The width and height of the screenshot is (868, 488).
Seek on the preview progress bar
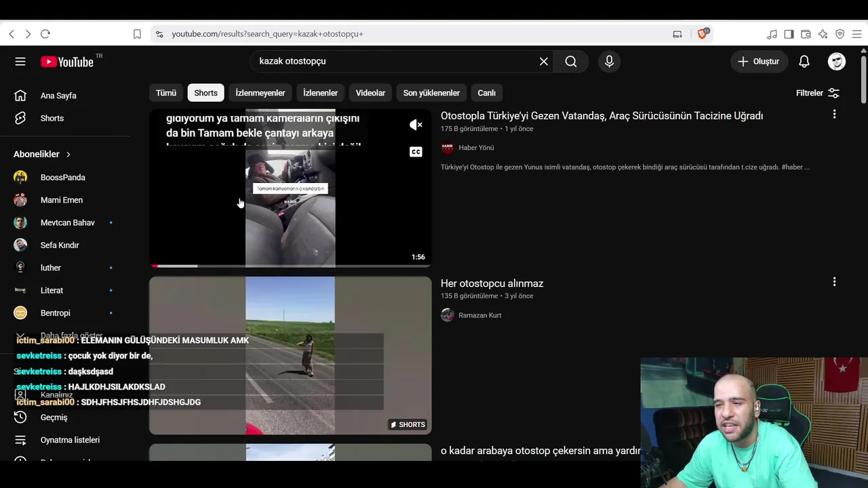290,266
